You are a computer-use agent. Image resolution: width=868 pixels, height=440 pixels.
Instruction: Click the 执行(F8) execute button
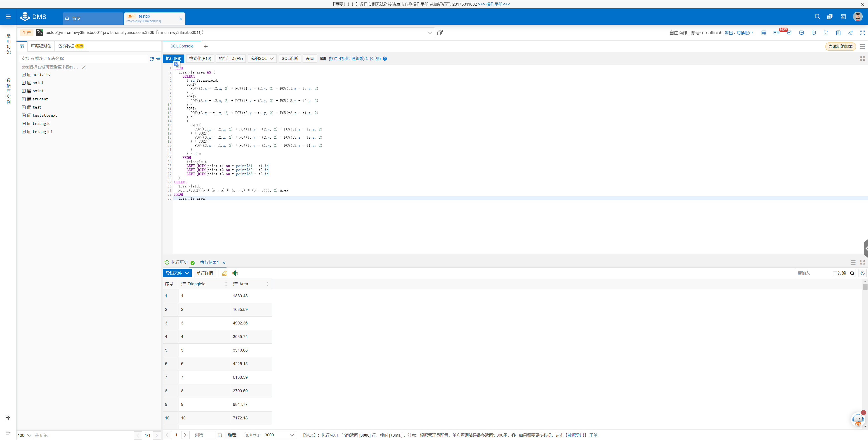click(173, 59)
